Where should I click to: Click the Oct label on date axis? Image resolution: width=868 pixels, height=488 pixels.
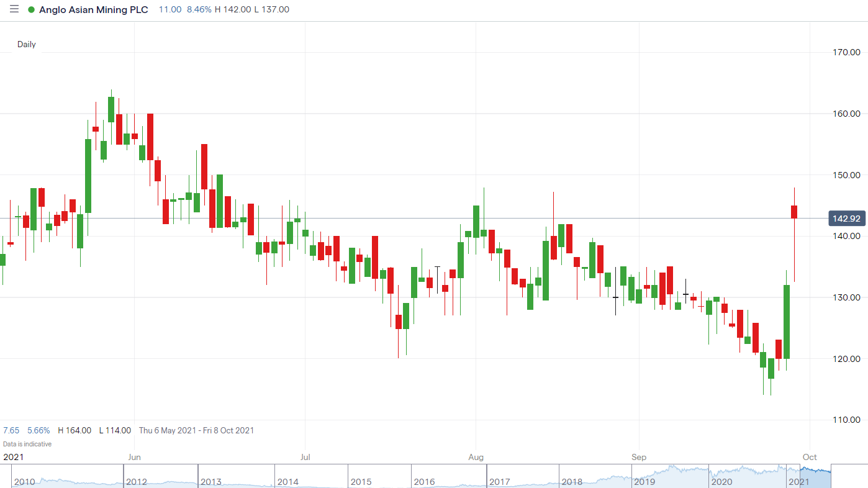click(809, 458)
